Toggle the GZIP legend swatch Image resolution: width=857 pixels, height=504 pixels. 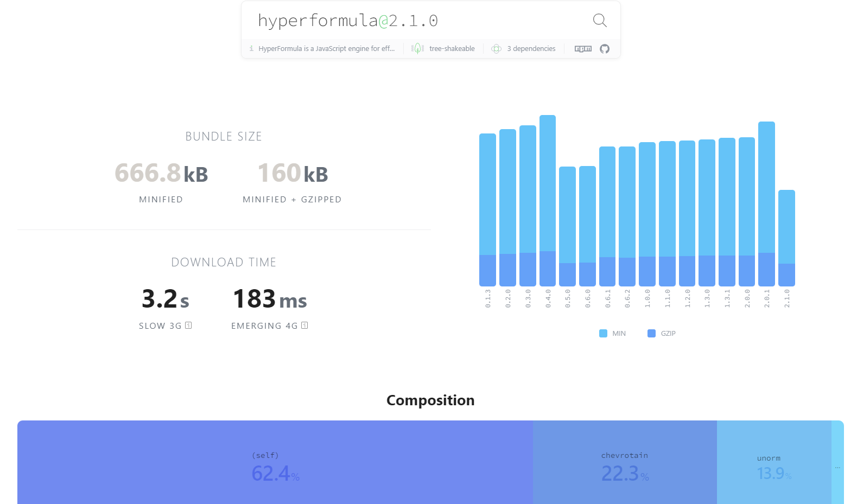(651, 333)
